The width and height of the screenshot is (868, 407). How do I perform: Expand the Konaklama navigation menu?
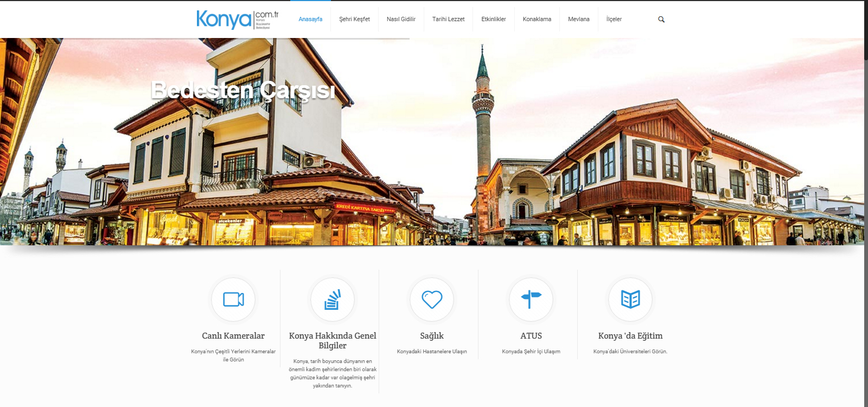(x=537, y=20)
